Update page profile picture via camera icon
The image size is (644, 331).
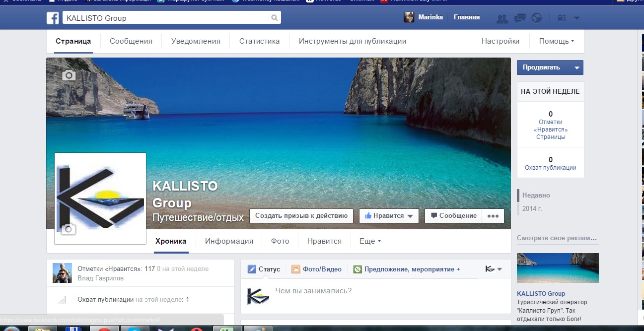69,229
